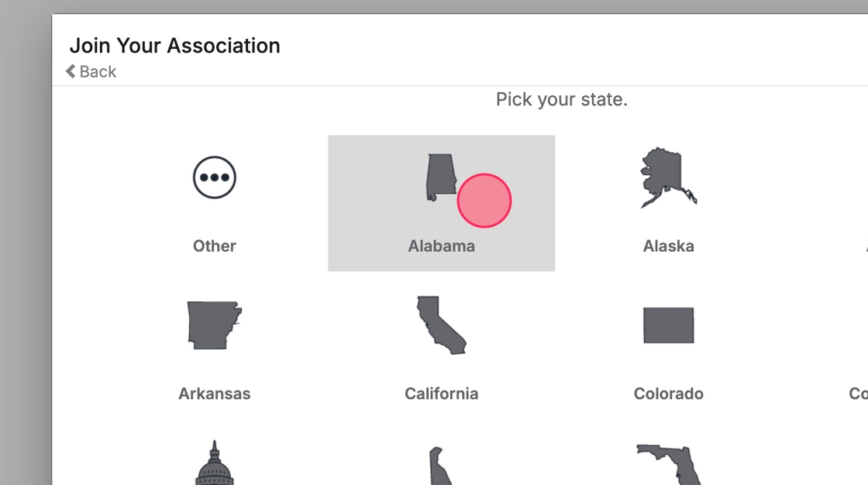
Task: Click the Join Your Association title
Action: pyautogui.click(x=175, y=46)
